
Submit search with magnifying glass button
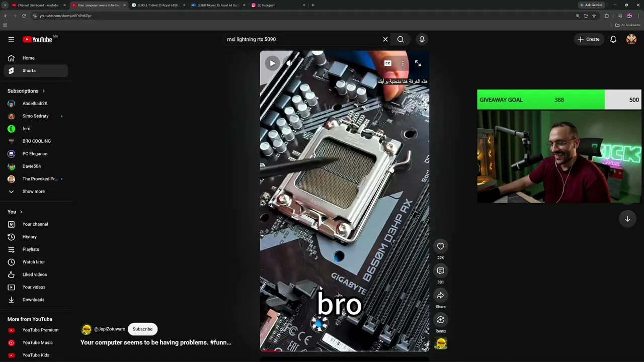tap(400, 39)
